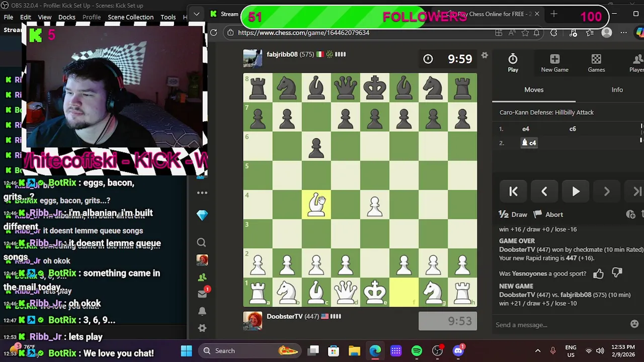Open the Play section on chess.com

(x=513, y=63)
